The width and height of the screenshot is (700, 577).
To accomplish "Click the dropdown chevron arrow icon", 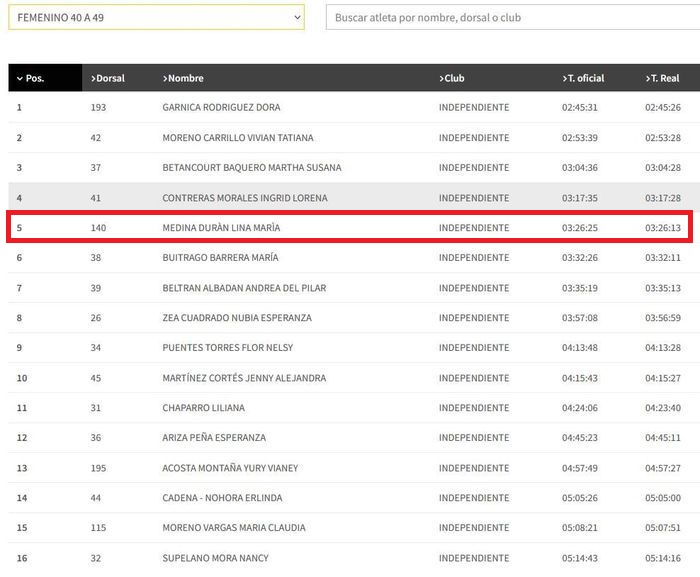I will coord(297,17).
